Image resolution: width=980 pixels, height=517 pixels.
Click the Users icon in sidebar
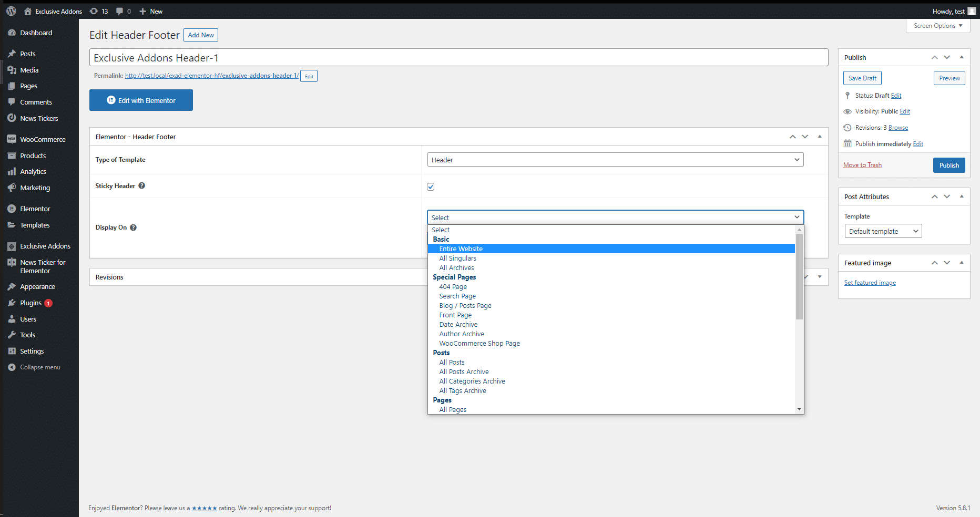point(12,319)
